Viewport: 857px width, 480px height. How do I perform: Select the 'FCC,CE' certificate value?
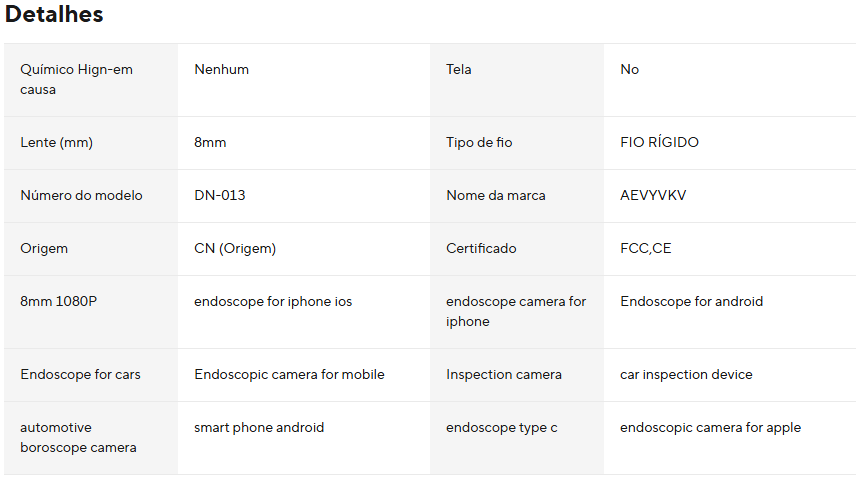coord(645,248)
